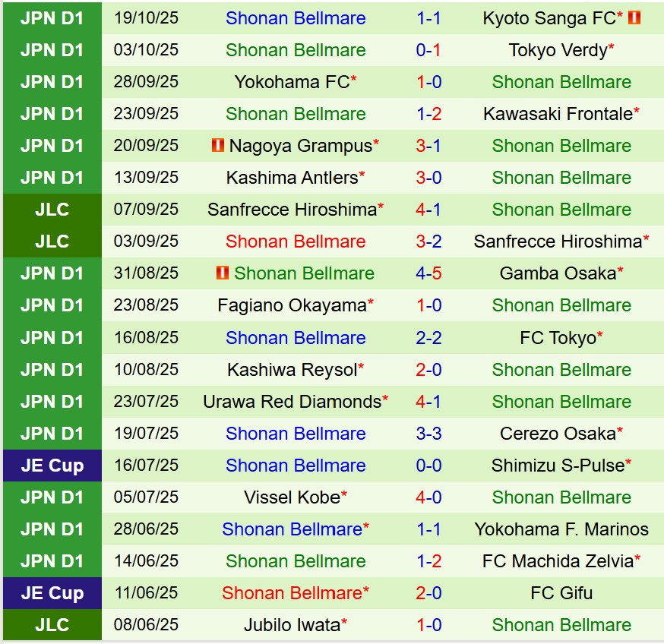Go to the Urawa Red Diamonds team page
Image resolution: width=664 pixels, height=644 pixels.
pos(292,401)
